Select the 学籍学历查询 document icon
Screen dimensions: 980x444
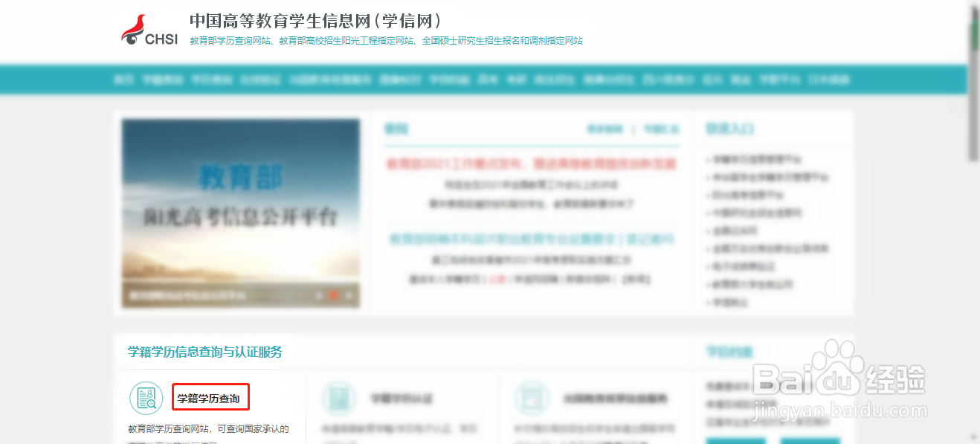(146, 397)
